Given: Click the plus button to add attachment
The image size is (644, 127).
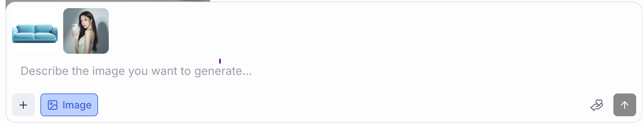Looking at the screenshot, I should point(23,105).
